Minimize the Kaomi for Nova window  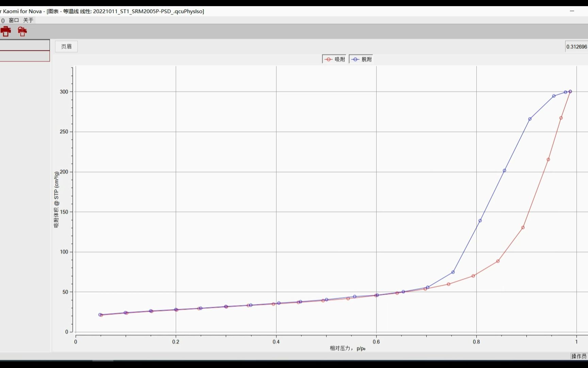click(x=572, y=11)
